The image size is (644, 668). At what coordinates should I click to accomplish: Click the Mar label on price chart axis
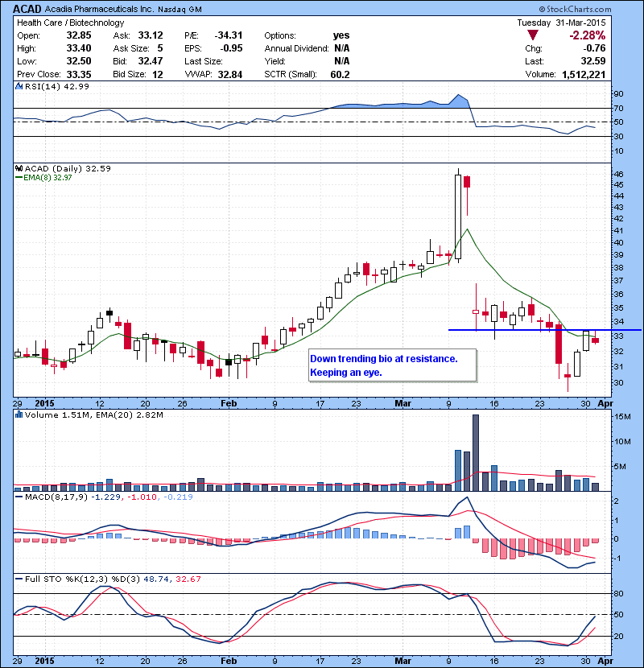click(x=403, y=403)
